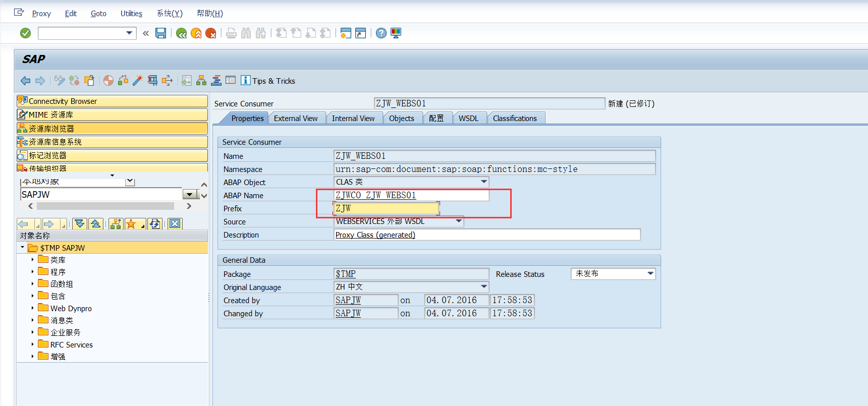This screenshot has height=406, width=868.
Task: Open the 标记浏览器 button
Action: coord(112,155)
